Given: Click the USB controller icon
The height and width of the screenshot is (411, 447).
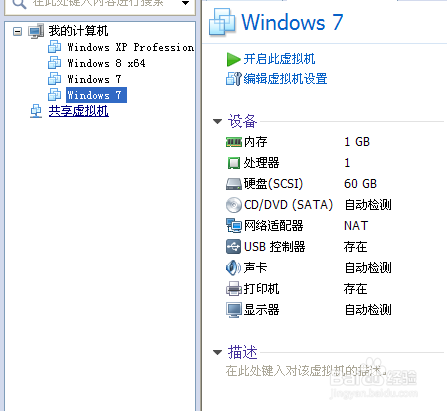Looking at the screenshot, I should [233, 247].
